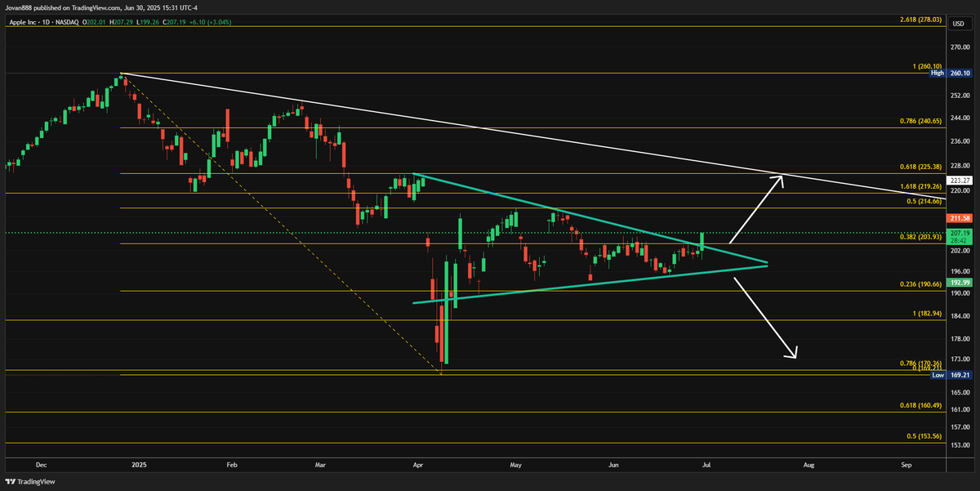Select the 1 (182.94) Fibonacci label
Viewport: 980px width, 491px height.
click(x=928, y=313)
